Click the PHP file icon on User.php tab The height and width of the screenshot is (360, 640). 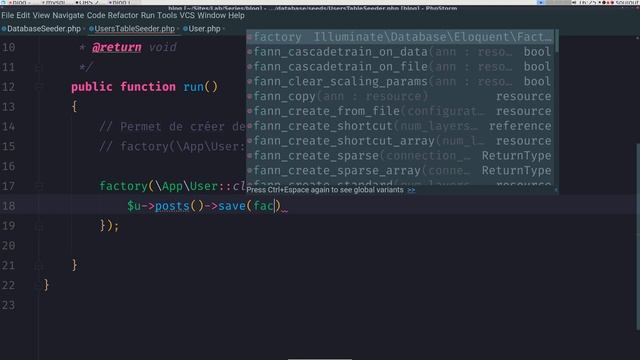coord(185,29)
